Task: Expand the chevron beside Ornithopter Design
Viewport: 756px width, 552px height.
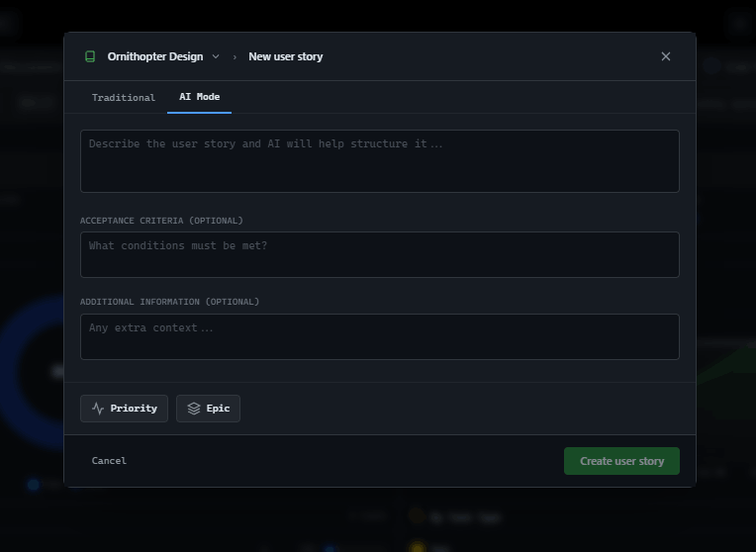Action: coord(216,56)
